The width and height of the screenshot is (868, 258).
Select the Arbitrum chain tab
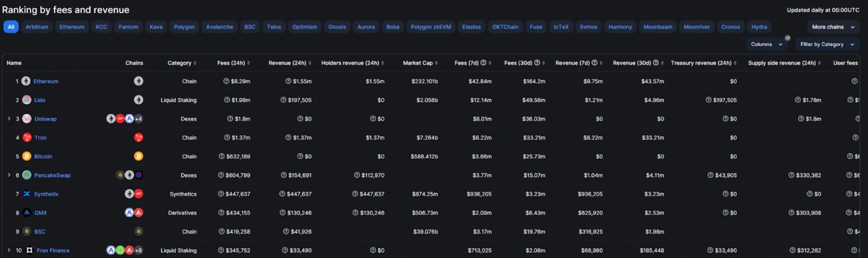tap(37, 27)
